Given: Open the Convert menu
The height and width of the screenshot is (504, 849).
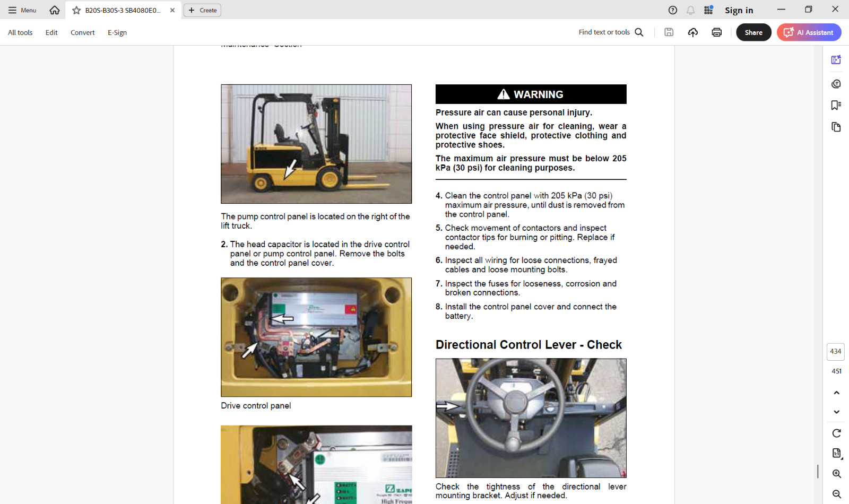Looking at the screenshot, I should [83, 32].
